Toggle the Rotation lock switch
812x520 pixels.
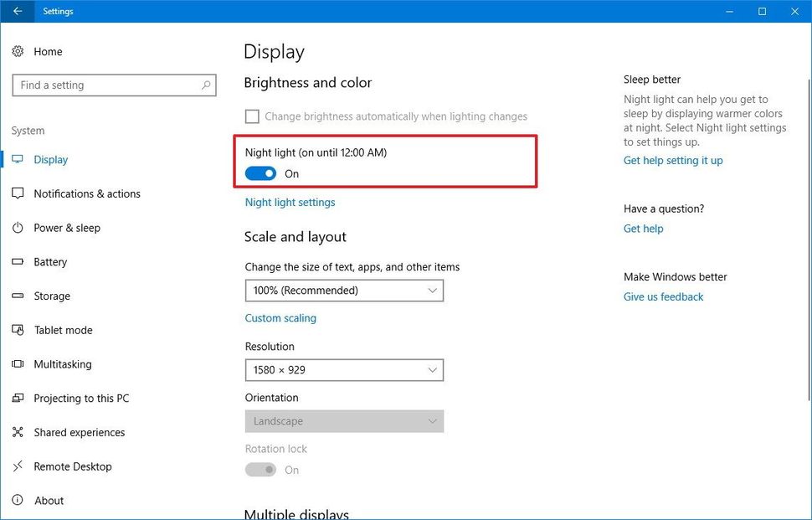click(260, 470)
